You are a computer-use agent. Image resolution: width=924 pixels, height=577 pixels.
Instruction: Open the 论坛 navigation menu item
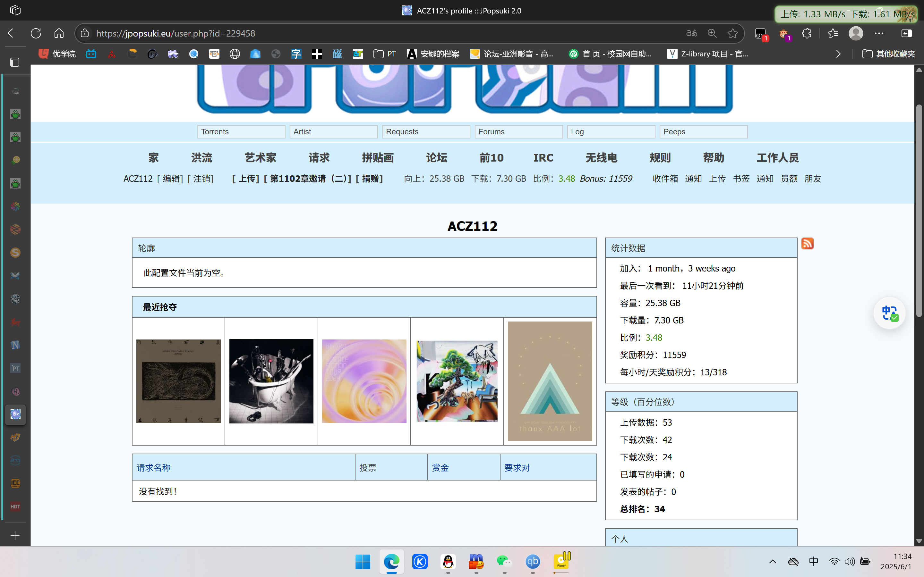(x=436, y=158)
